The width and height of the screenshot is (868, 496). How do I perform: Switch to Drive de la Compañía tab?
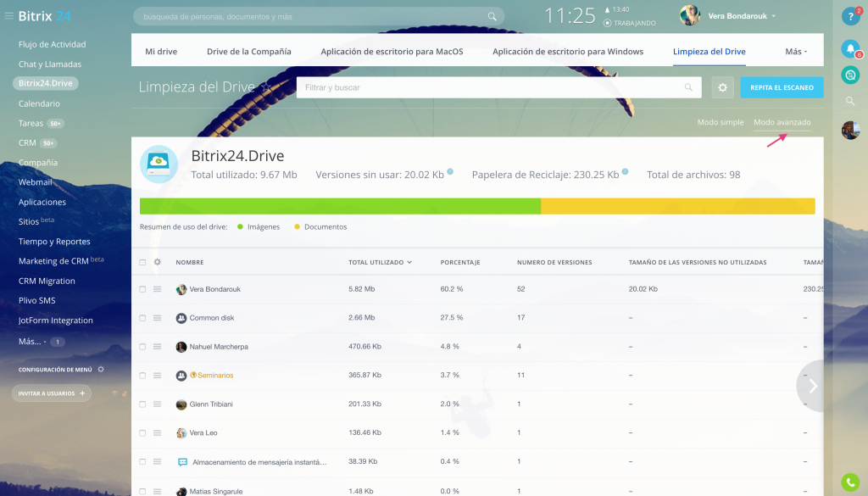click(x=249, y=52)
